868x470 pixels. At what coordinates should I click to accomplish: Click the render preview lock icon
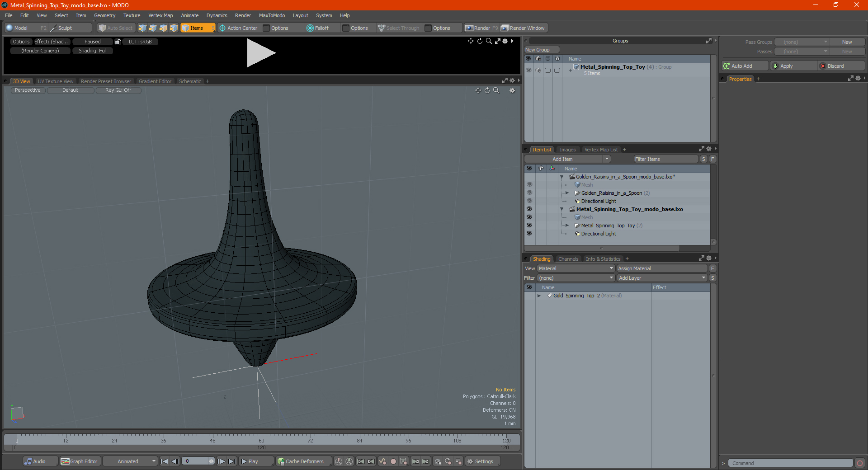pos(118,42)
